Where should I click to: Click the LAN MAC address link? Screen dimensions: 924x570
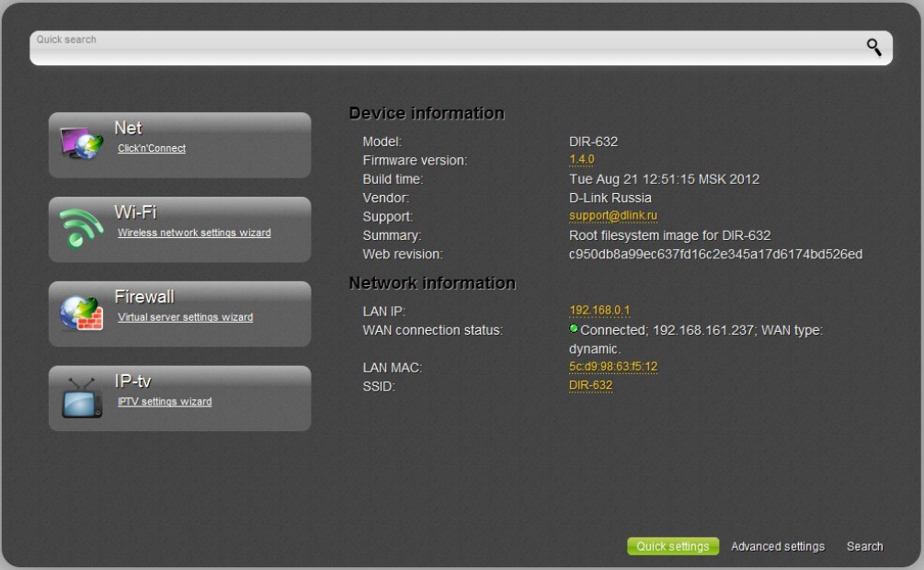click(613, 367)
